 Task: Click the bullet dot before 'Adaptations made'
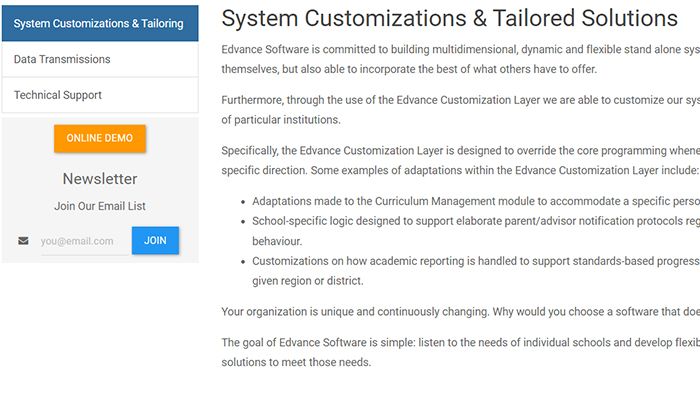pyautogui.click(x=242, y=202)
